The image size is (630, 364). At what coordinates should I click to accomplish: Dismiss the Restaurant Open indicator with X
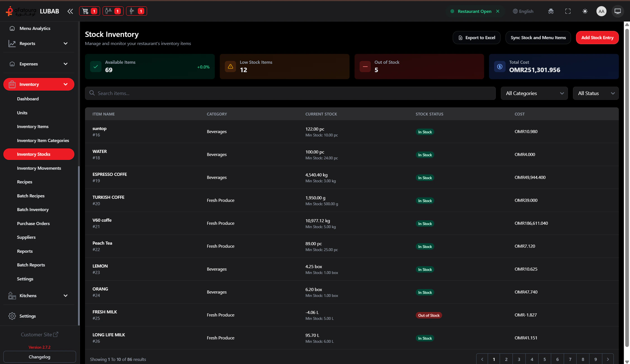coord(498,11)
